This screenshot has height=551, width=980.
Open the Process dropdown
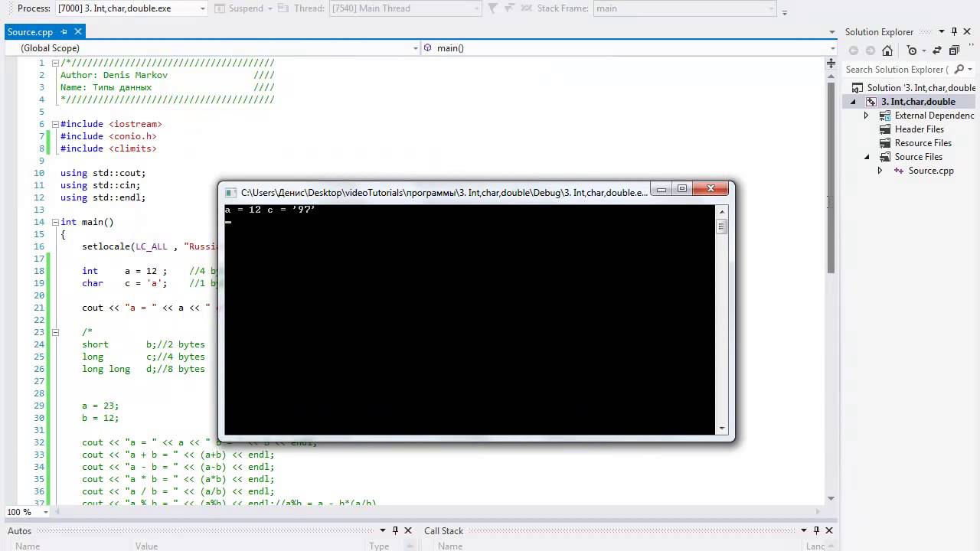[203, 8]
